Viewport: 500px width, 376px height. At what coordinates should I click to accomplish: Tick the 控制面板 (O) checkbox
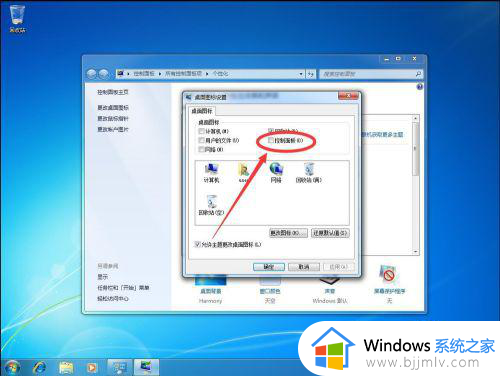coord(271,140)
